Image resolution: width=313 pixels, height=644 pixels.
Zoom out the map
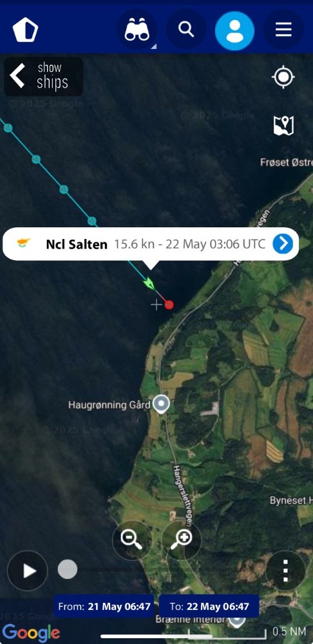(x=132, y=539)
